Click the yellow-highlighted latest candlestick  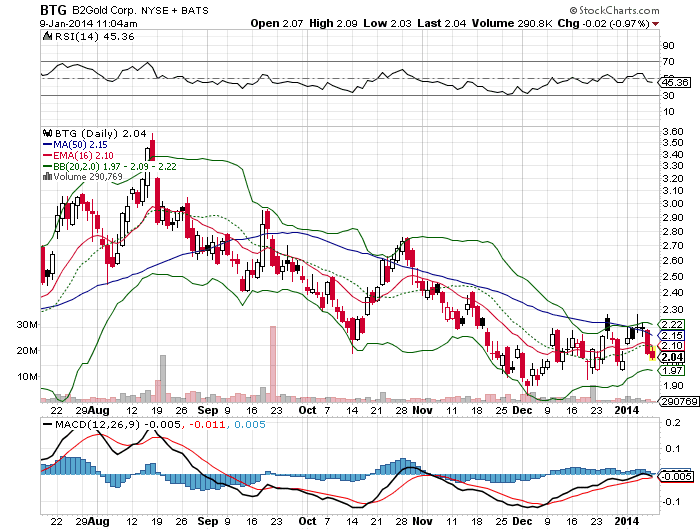tap(652, 353)
